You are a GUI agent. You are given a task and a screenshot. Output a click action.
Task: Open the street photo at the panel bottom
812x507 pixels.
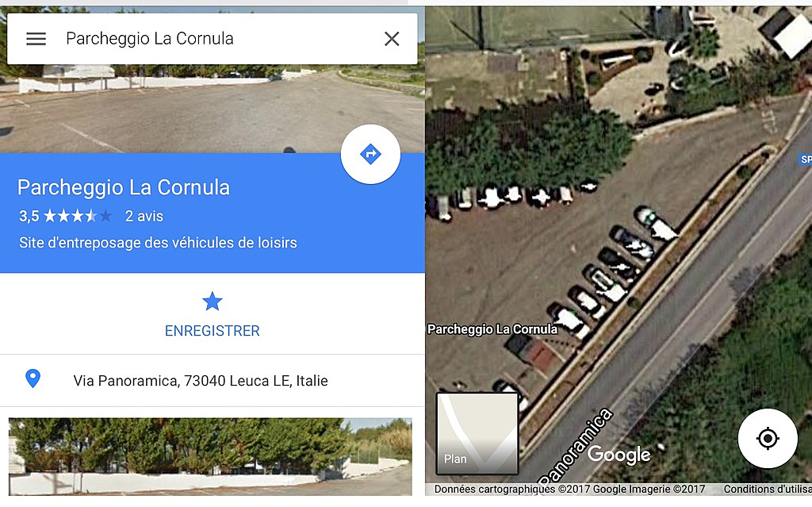[210, 457]
